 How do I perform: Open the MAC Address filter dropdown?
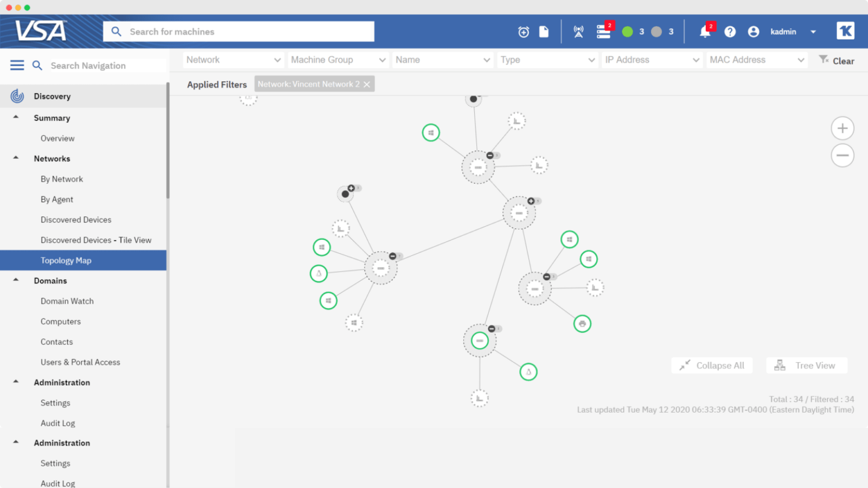point(757,60)
